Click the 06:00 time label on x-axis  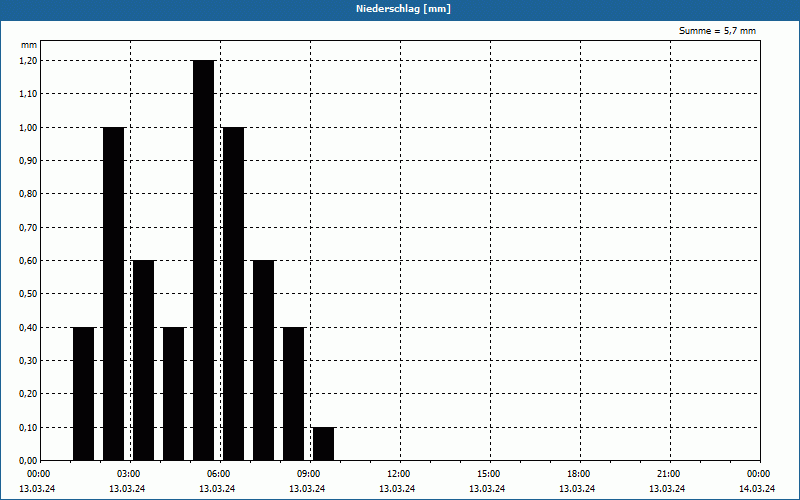tap(219, 474)
